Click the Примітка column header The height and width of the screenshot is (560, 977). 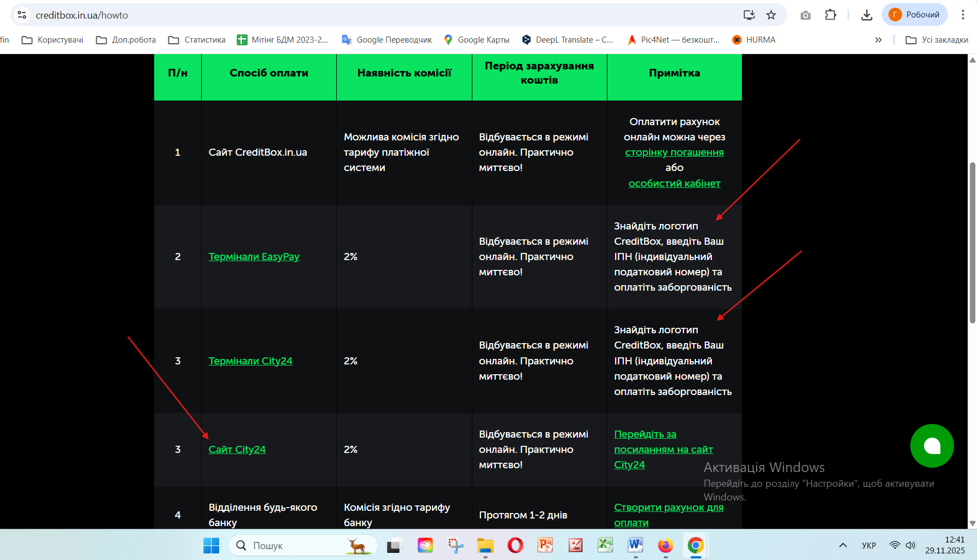click(x=674, y=73)
